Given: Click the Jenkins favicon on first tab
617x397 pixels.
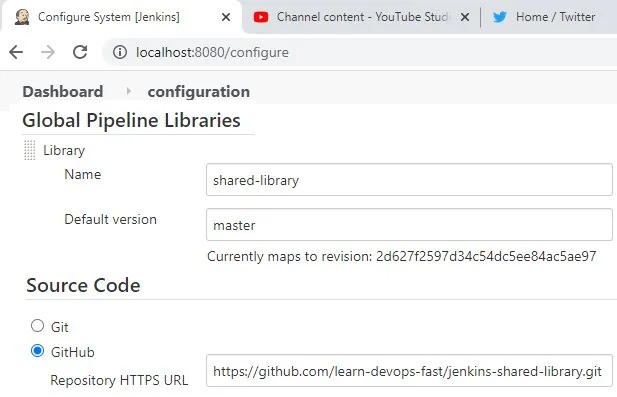Looking at the screenshot, I should click(x=22, y=17).
